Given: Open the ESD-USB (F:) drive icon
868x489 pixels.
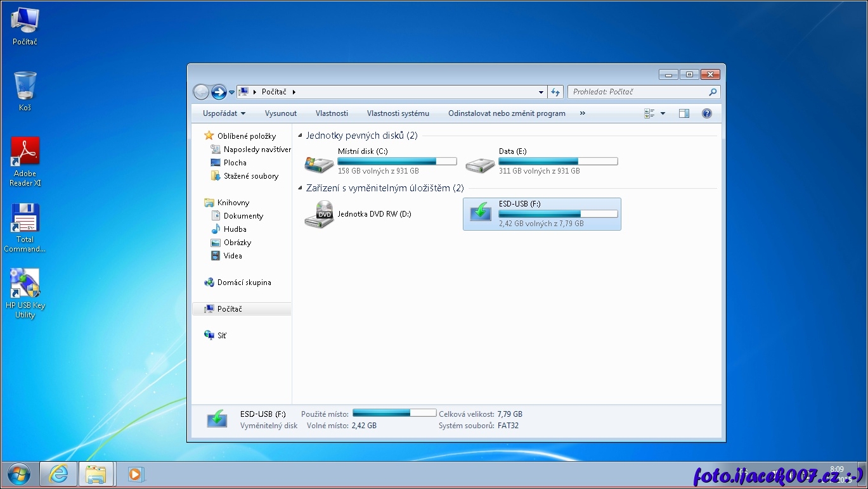Looking at the screenshot, I should [481, 213].
